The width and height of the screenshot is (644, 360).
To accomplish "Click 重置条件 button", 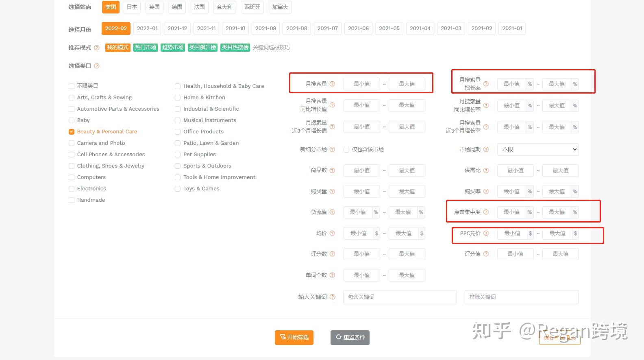I will tap(350, 337).
